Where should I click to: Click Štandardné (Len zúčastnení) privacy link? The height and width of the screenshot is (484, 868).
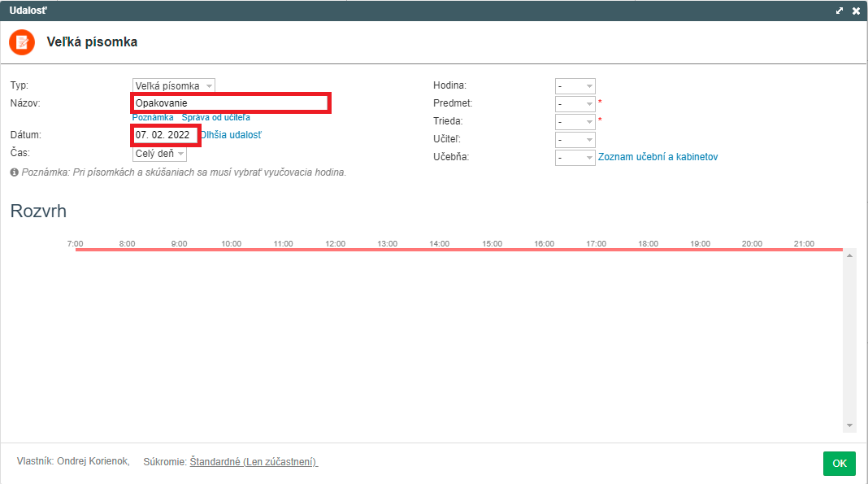[254, 462]
